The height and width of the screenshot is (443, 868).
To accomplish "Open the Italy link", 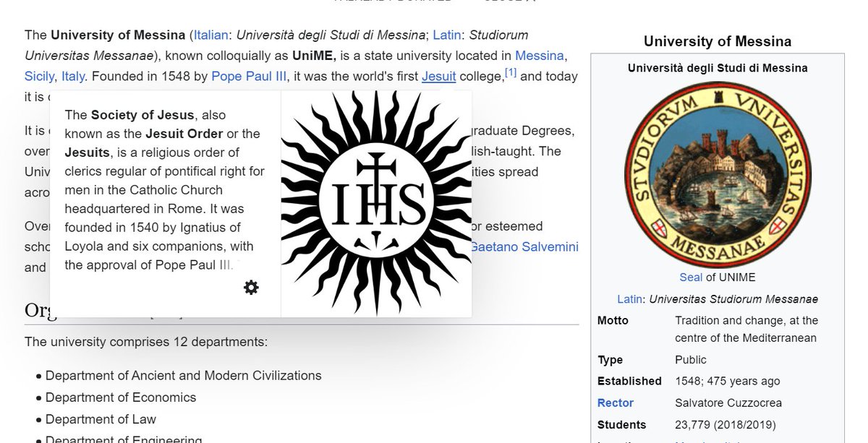I will (x=72, y=76).
